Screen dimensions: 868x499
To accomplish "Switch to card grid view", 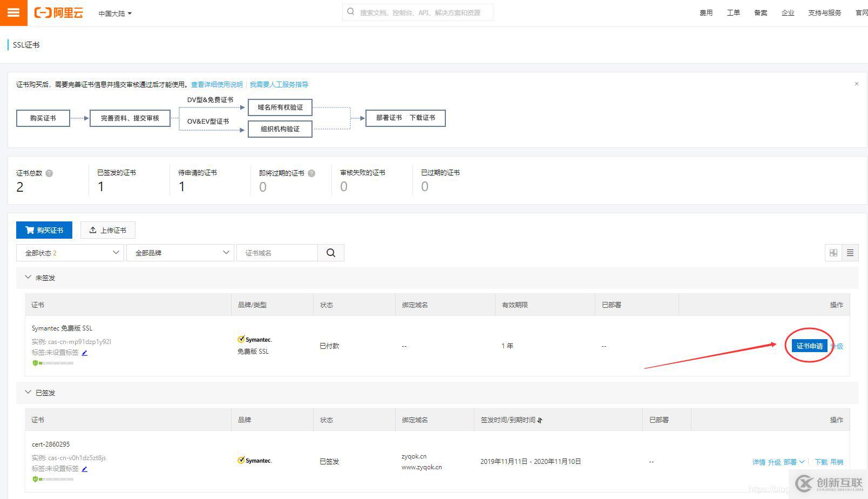I will (x=833, y=253).
